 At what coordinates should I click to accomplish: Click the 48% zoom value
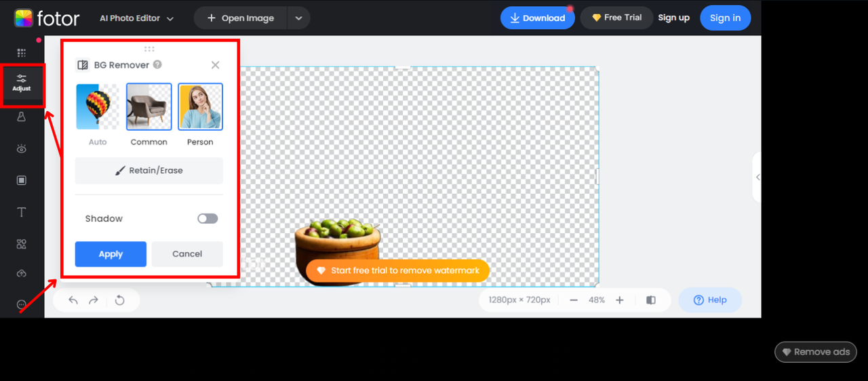597,300
